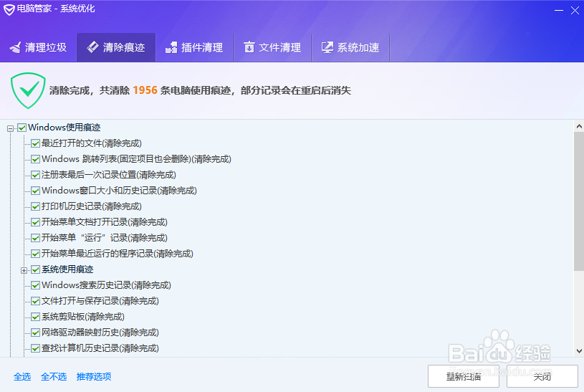This screenshot has height=392, width=584.
Task: Select 网络驱动器映射历史(清除完成) row text
Action: [x=100, y=333]
